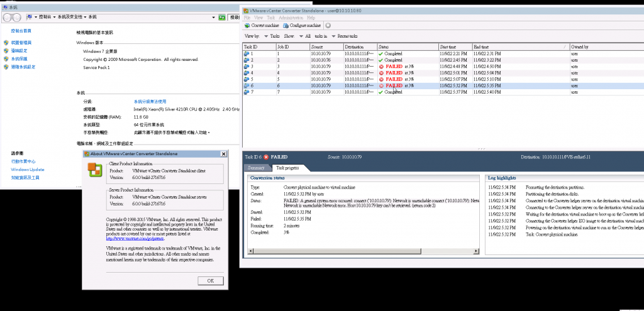Click source cell 10.10.10.76 of task 2
The width and height of the screenshot is (644, 311).
(321, 60)
